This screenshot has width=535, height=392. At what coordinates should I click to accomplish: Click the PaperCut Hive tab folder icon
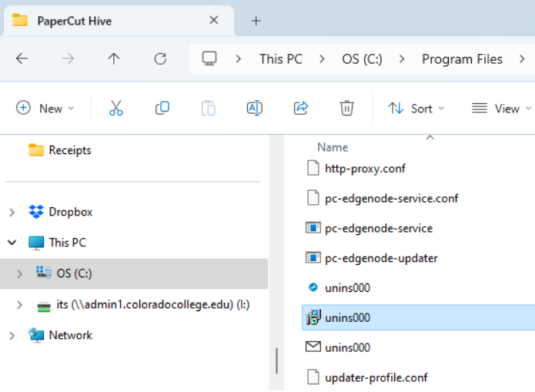pyautogui.click(x=20, y=21)
